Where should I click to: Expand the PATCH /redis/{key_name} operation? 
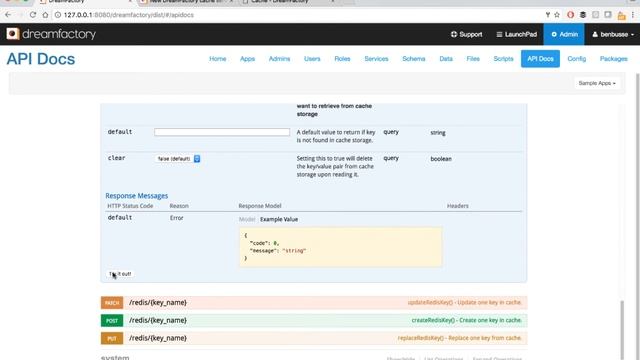click(x=314, y=302)
